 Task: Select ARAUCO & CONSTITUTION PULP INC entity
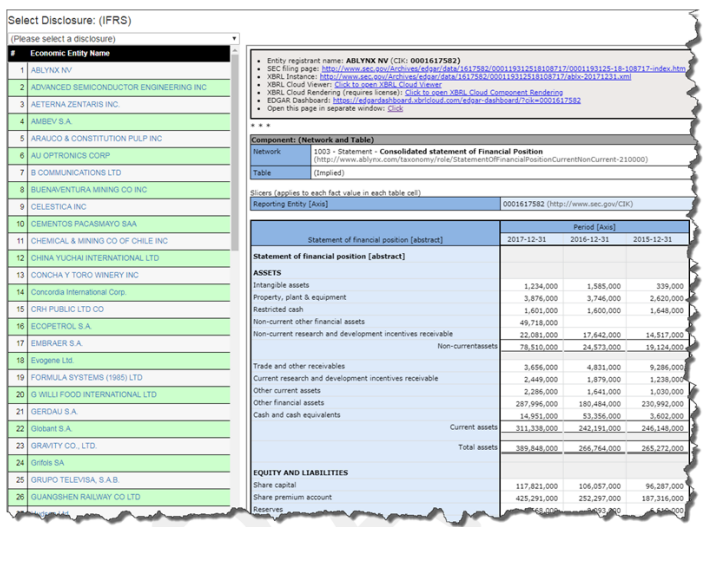coord(96,139)
